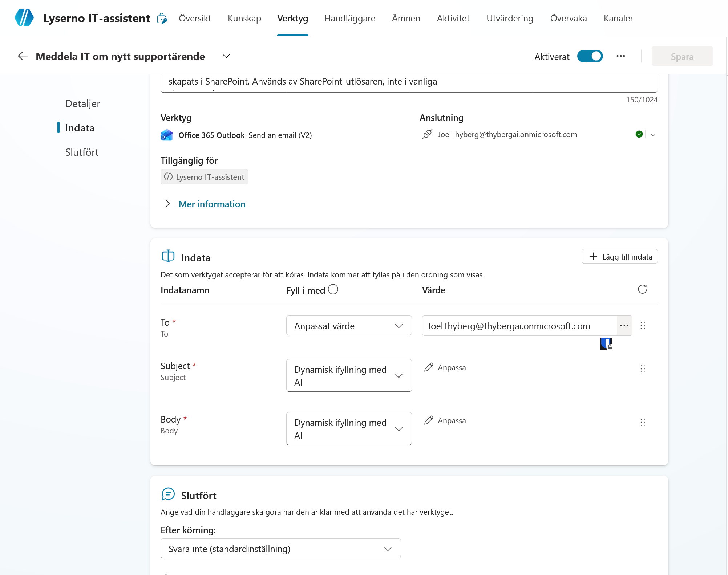728x575 pixels.
Task: Open the Subject row Dynamisk ifyllning med AI dropdown
Action: (x=349, y=375)
